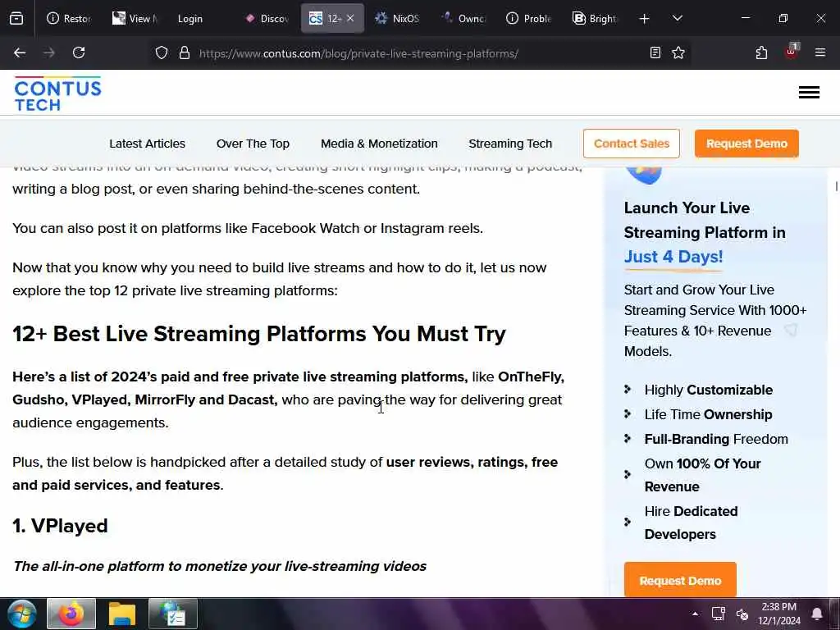
Task: Click 'Own 100% Of Your Revenue' item
Action: (702, 475)
